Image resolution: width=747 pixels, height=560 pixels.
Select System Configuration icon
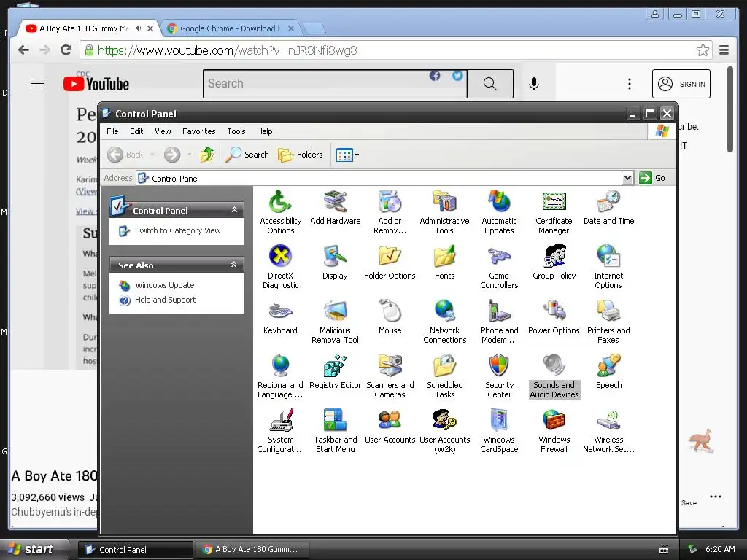(280, 432)
